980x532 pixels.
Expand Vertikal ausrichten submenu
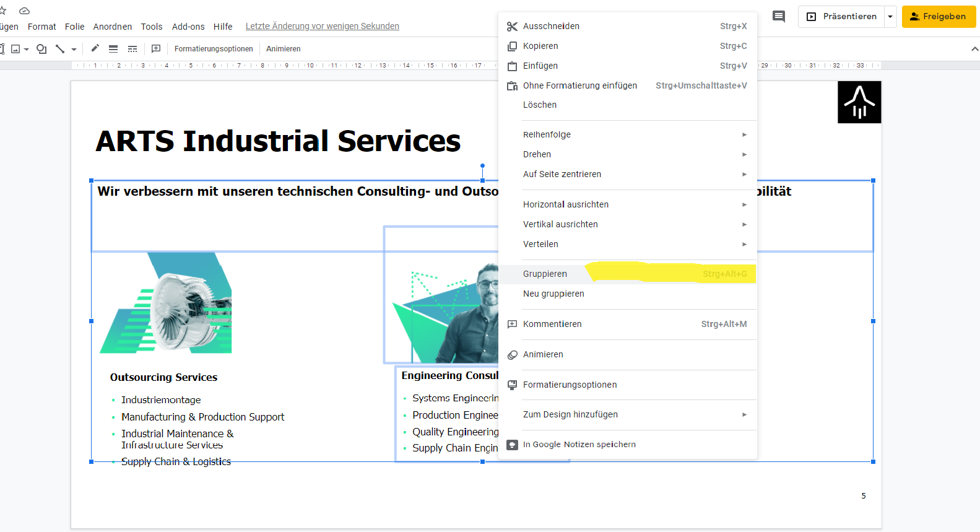628,224
